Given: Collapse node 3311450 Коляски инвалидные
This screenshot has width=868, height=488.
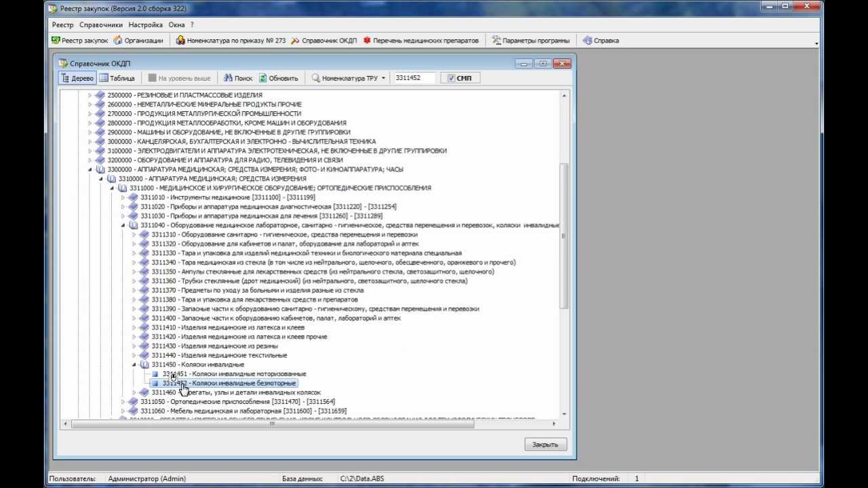Looking at the screenshot, I should (134, 365).
